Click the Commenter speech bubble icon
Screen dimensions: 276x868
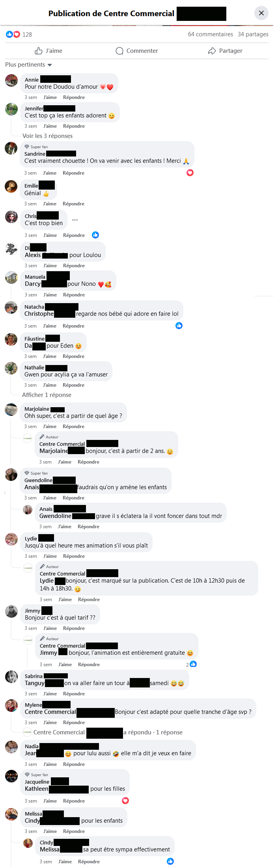[x=119, y=51]
